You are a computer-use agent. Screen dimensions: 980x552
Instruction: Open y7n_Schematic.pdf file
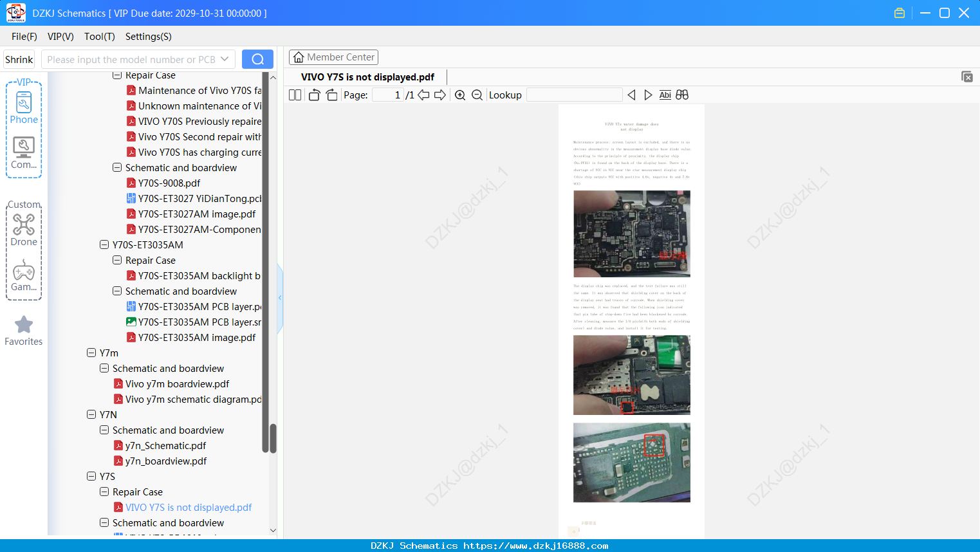[165, 445]
